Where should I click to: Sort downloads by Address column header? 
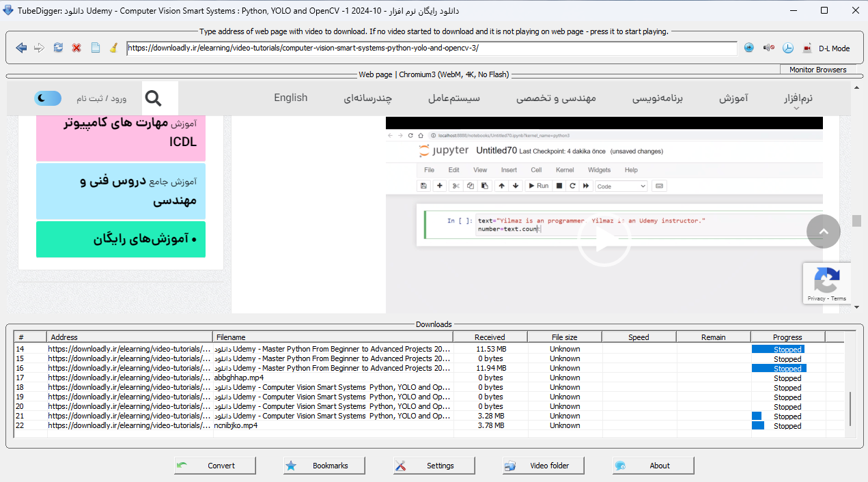[130, 337]
